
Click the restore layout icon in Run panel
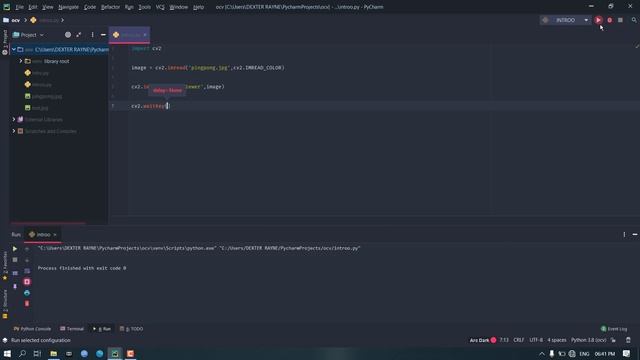pyautogui.click(x=15, y=273)
